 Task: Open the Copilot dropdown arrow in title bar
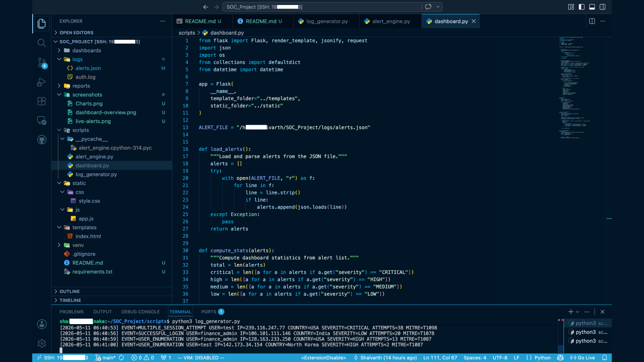click(x=438, y=7)
